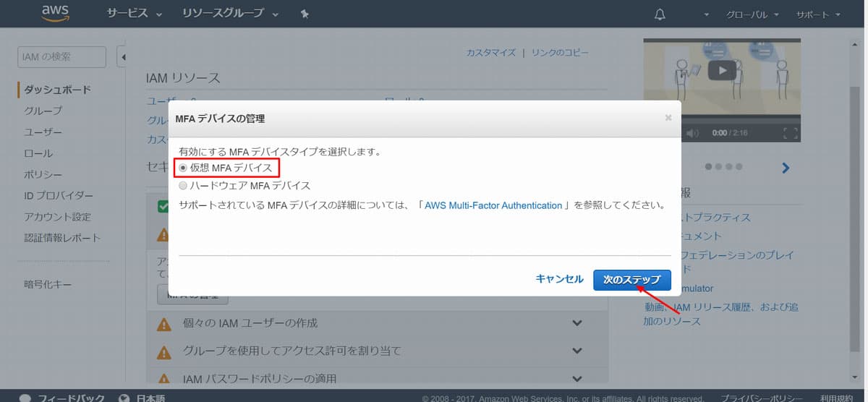Select ダッシュボード in the sidebar
The height and width of the screenshot is (402, 868).
[58, 90]
